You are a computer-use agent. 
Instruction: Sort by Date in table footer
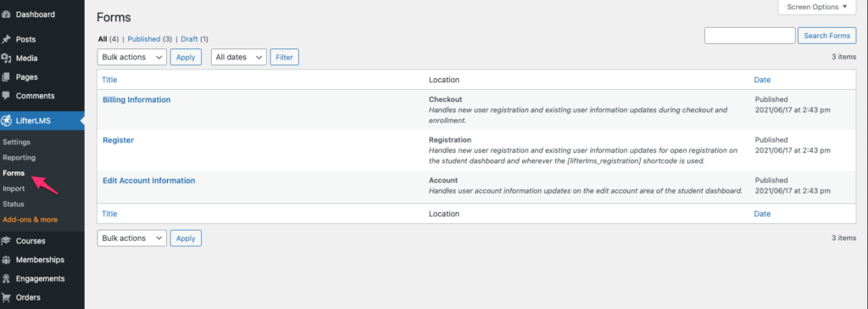762,214
